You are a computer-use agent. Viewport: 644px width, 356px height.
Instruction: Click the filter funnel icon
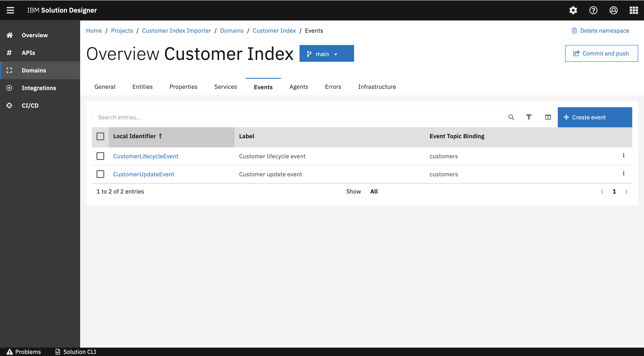point(528,117)
